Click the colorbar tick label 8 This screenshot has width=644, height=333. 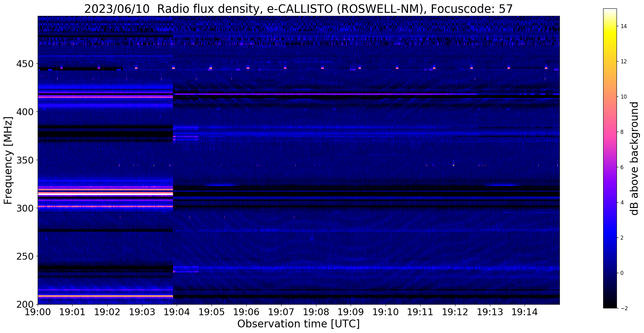tap(622, 132)
